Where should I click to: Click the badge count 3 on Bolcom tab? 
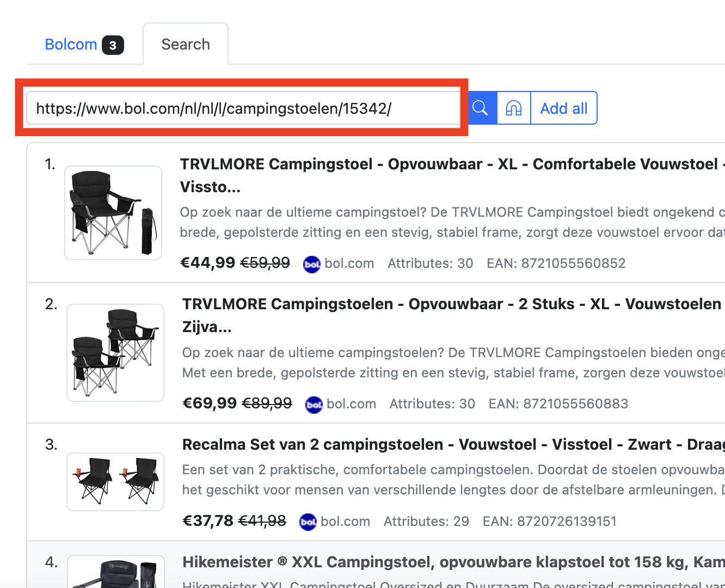113,45
